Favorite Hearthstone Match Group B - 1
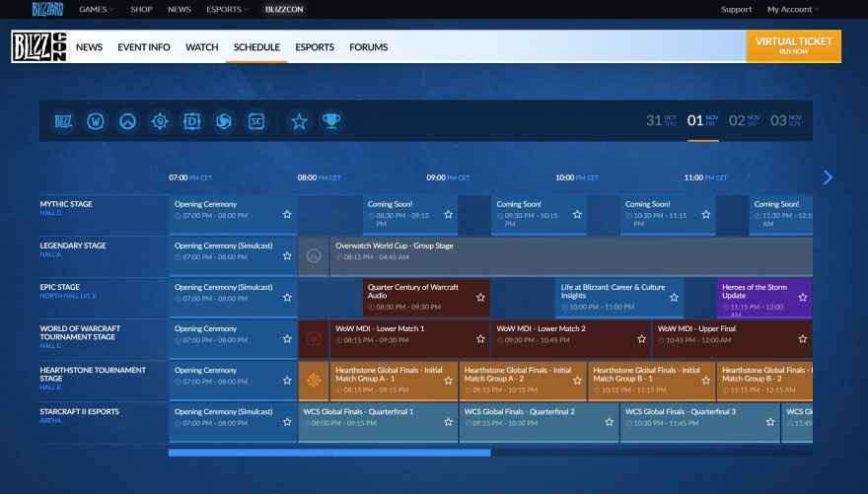The width and height of the screenshot is (868, 494). click(706, 380)
